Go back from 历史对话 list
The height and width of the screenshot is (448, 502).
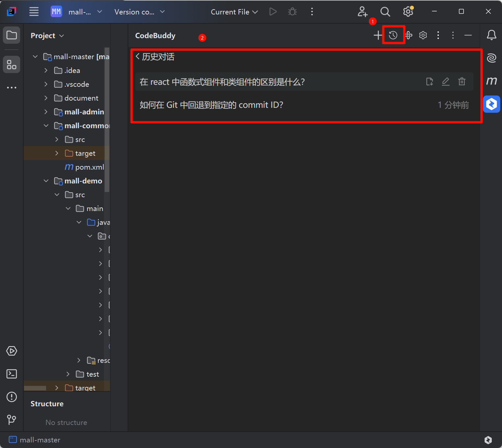tap(138, 57)
